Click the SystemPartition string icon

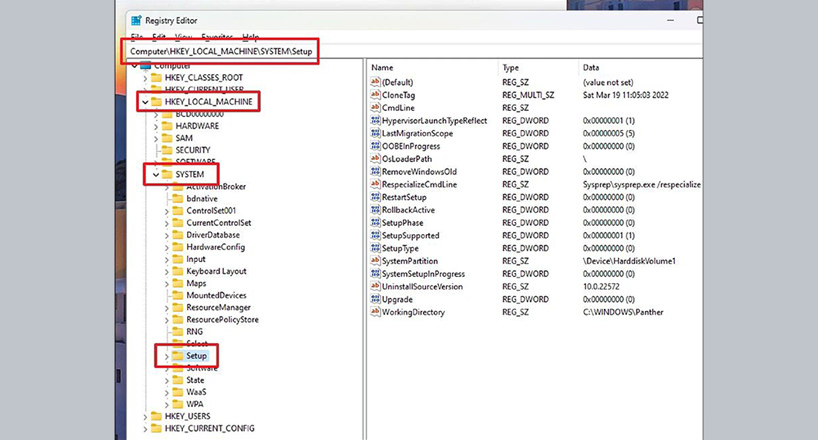pos(375,260)
